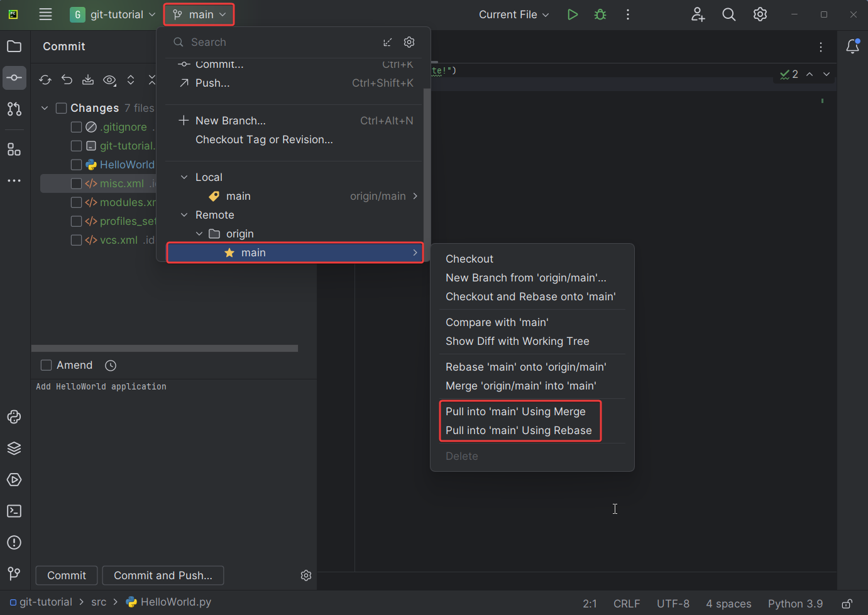Open the Python Console tool window
This screenshot has width=868, height=615.
coord(14,417)
